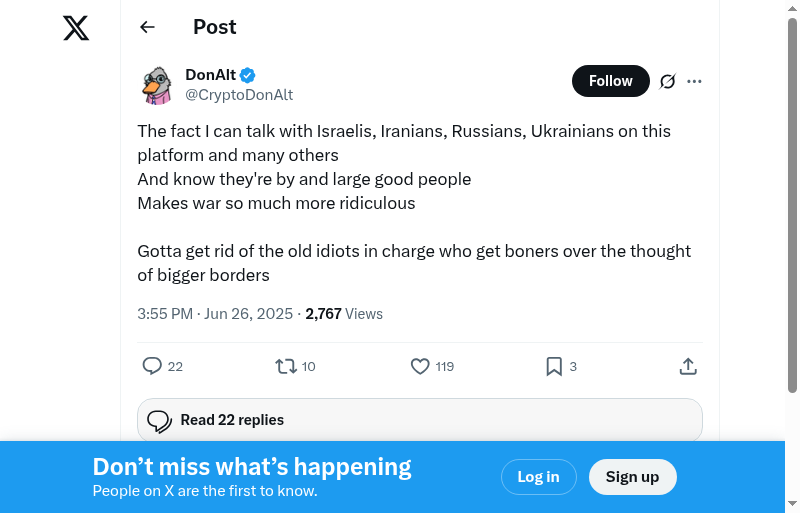Screen dimensions: 800x513
Task: Go back with the arrow icon
Action: [148, 27]
